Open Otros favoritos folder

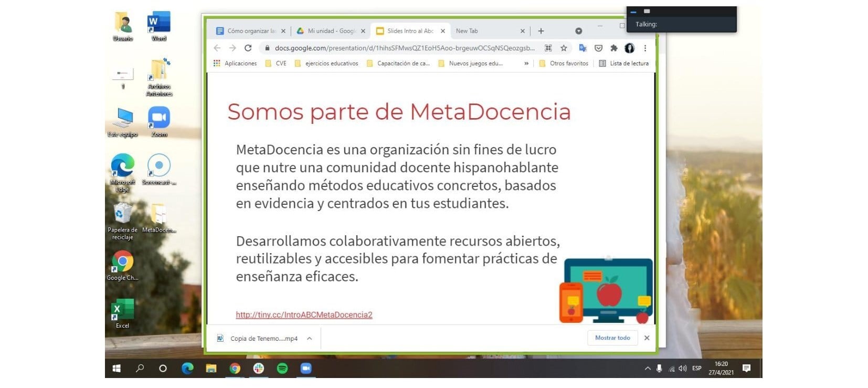pos(564,63)
